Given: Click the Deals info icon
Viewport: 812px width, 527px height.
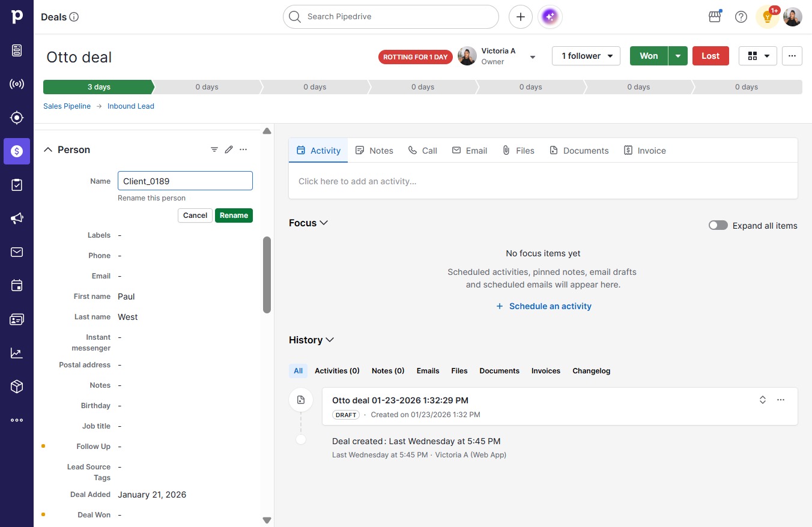Looking at the screenshot, I should point(74,17).
